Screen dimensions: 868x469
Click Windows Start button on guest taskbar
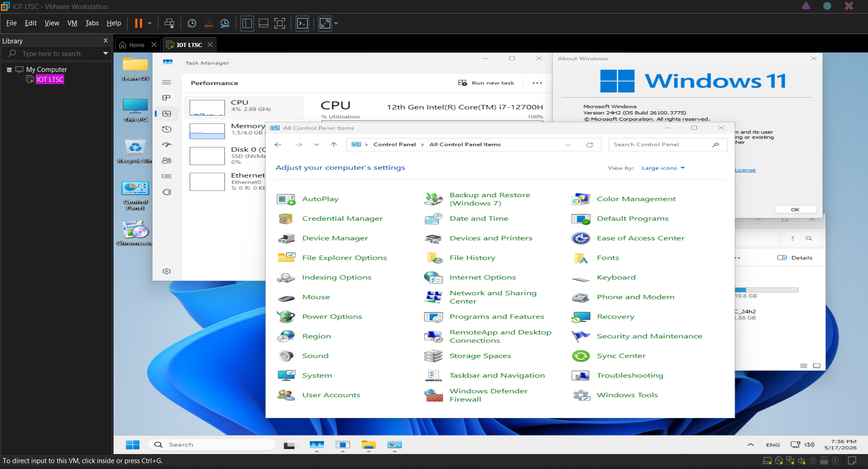point(133,445)
